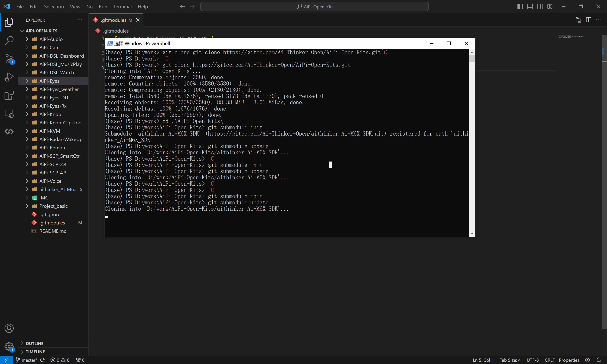The width and height of the screenshot is (607, 364).
Task: Close the .gitmodules tab
Action: [x=138, y=20]
